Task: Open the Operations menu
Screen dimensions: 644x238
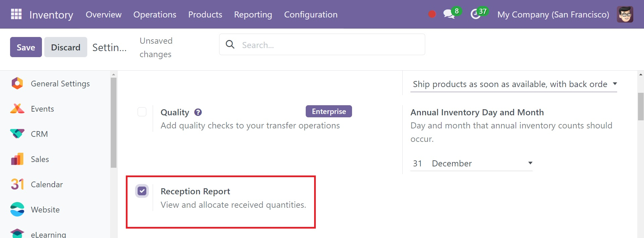Action: (155, 14)
